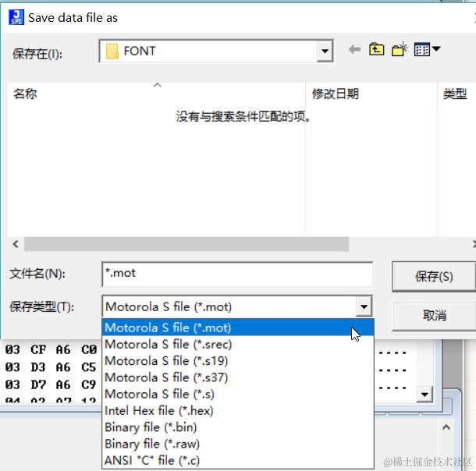Click left scroll arrow of file list
476x471 pixels.
coord(16,244)
